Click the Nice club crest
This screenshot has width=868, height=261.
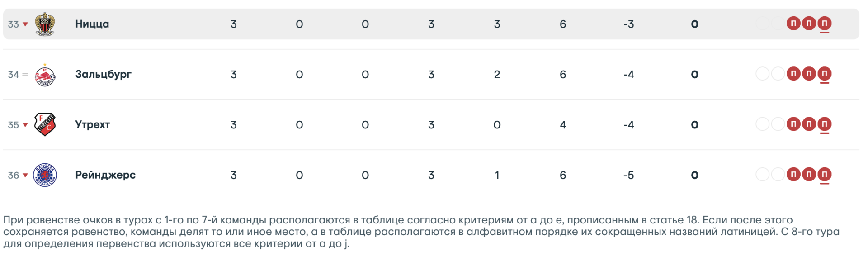pyautogui.click(x=45, y=24)
